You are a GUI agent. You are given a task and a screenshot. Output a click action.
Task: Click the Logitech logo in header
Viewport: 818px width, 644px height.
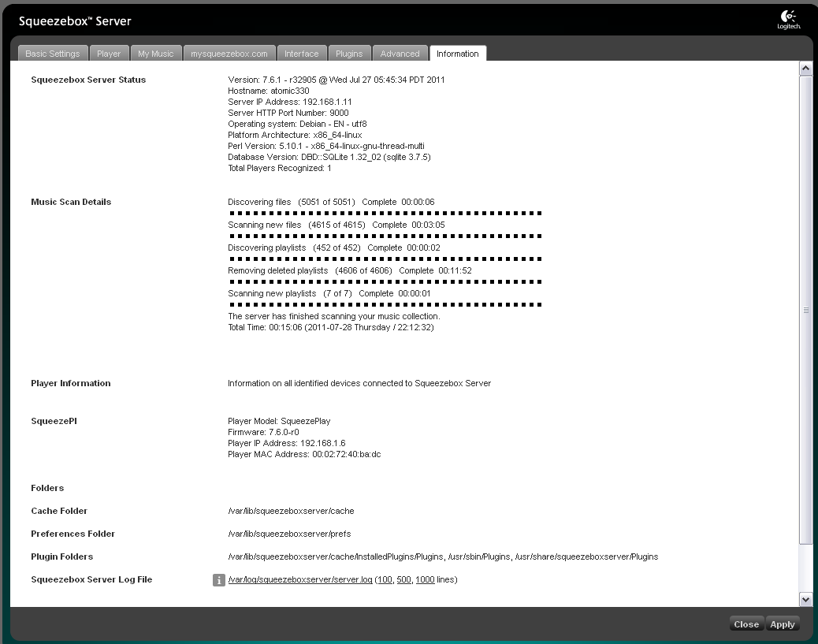[789, 20]
